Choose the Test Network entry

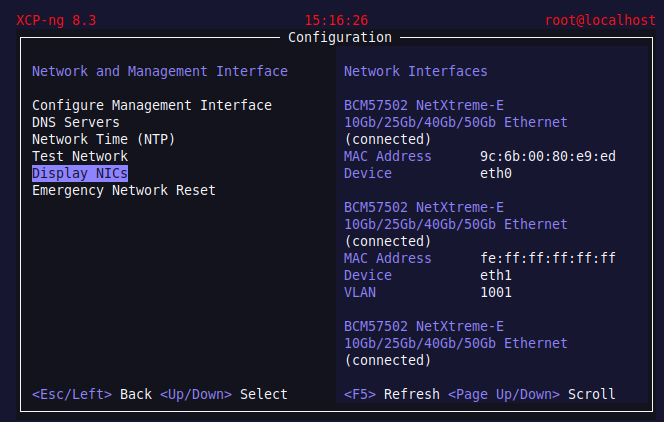tap(79, 156)
